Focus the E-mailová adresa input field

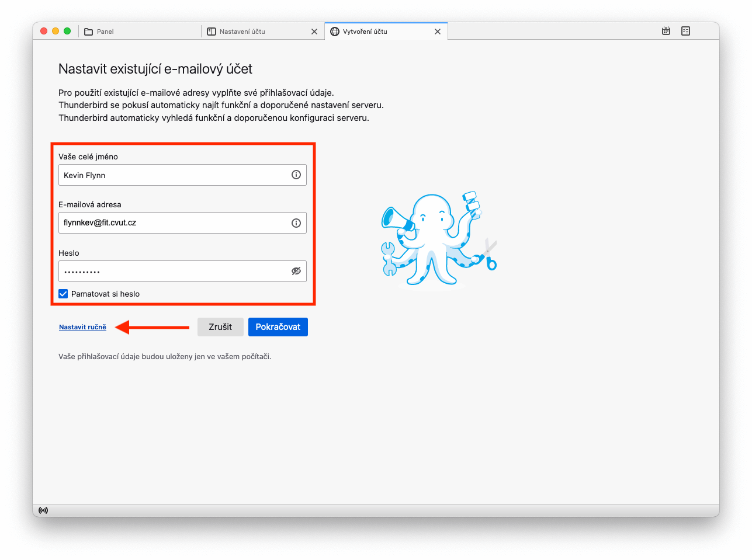182,222
